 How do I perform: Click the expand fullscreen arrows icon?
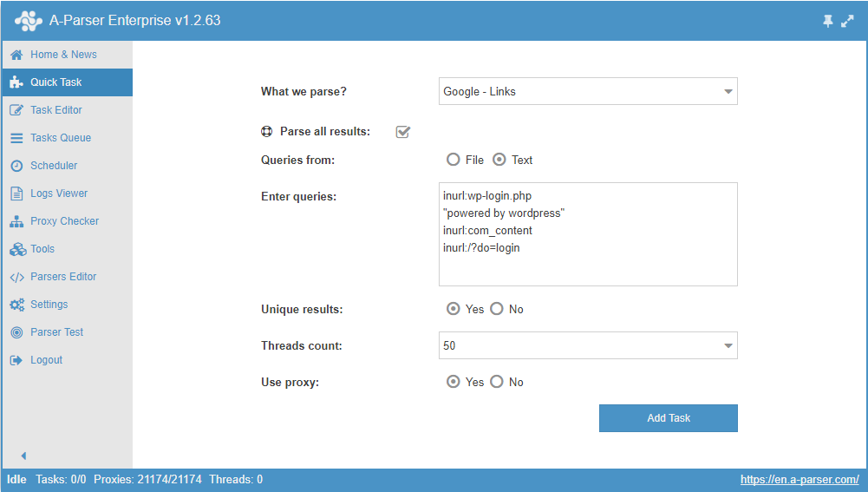[847, 21]
